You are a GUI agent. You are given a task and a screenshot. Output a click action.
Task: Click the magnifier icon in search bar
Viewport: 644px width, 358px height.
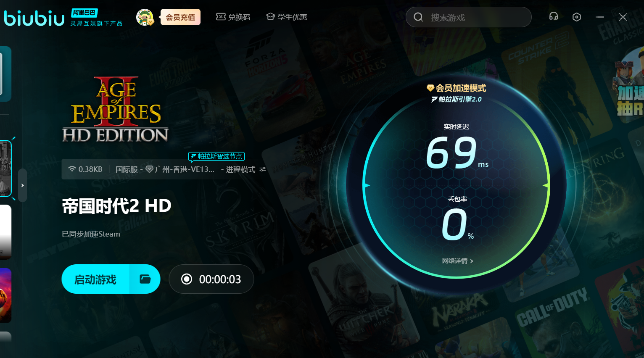click(x=418, y=17)
